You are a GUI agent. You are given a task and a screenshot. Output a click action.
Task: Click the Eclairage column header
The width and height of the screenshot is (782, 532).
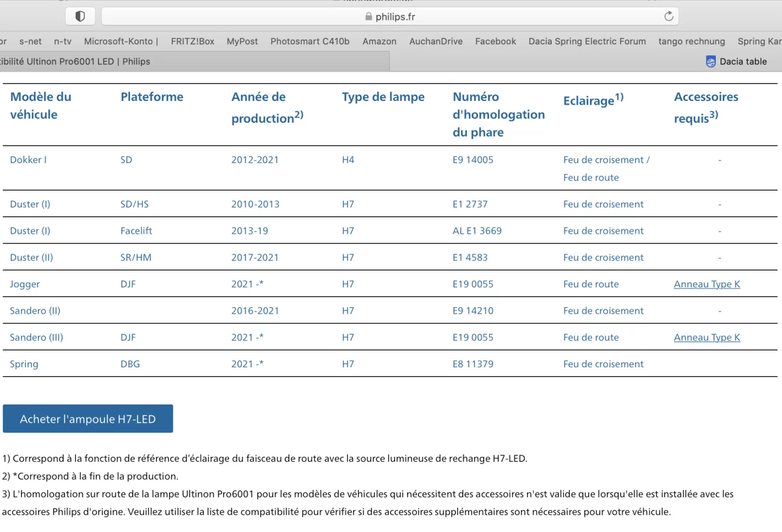click(x=593, y=100)
